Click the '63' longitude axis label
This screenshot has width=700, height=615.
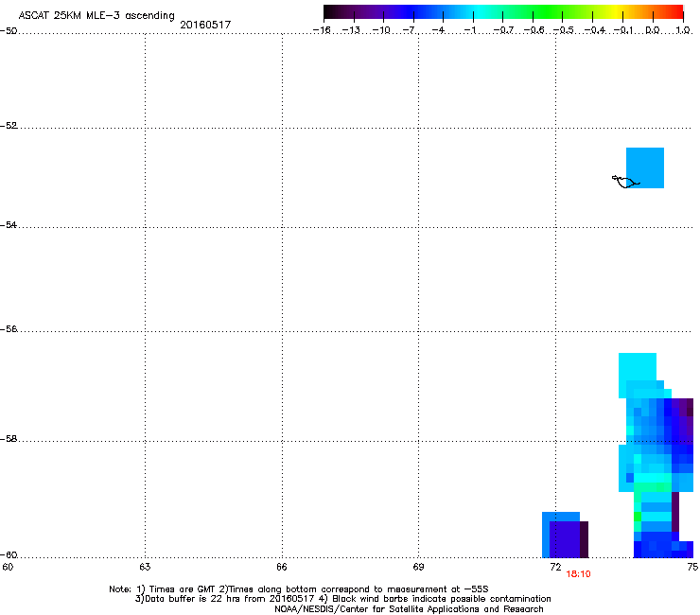click(x=145, y=567)
